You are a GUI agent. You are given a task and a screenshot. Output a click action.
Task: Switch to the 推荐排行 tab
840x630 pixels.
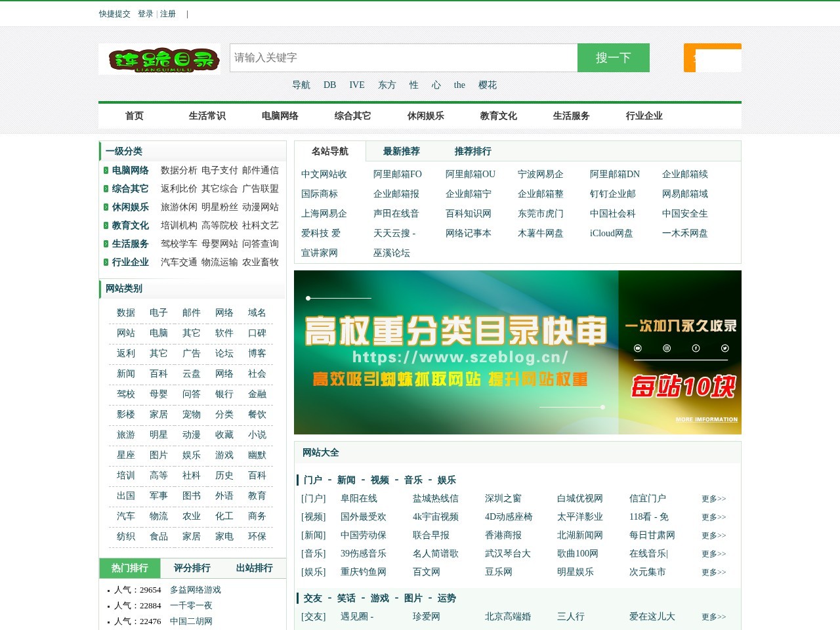(x=473, y=151)
